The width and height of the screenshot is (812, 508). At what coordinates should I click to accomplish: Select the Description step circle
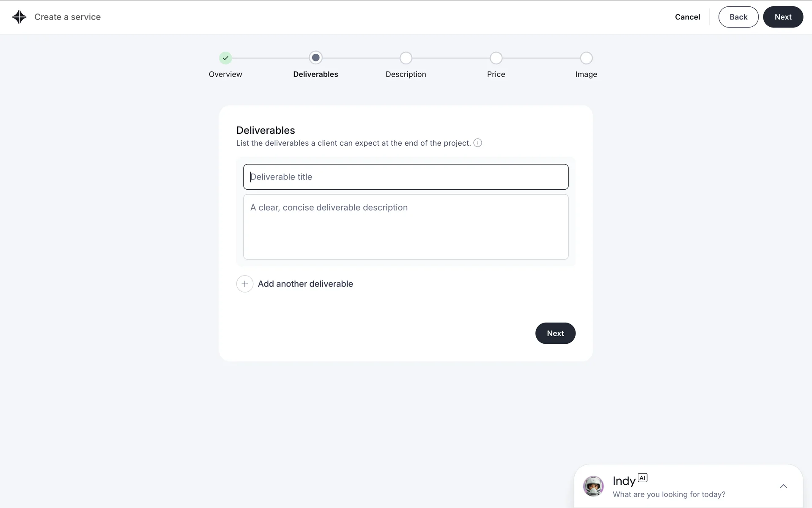coord(406,58)
